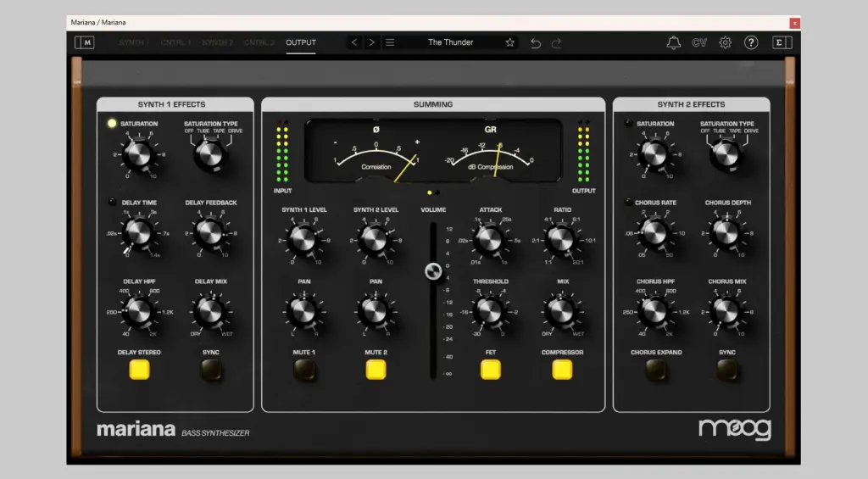Click the Correlation meter display
This screenshot has width=868, height=479.
(x=376, y=153)
